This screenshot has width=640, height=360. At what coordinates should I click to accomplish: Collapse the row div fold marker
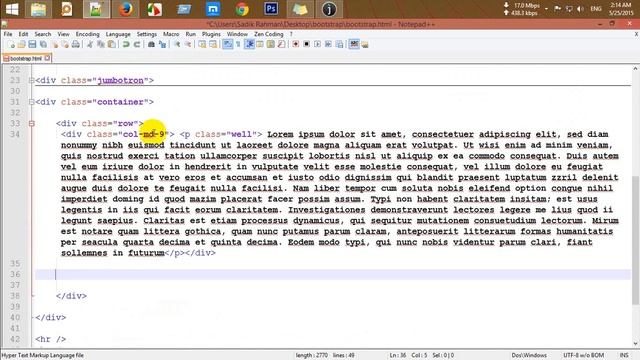point(31,123)
